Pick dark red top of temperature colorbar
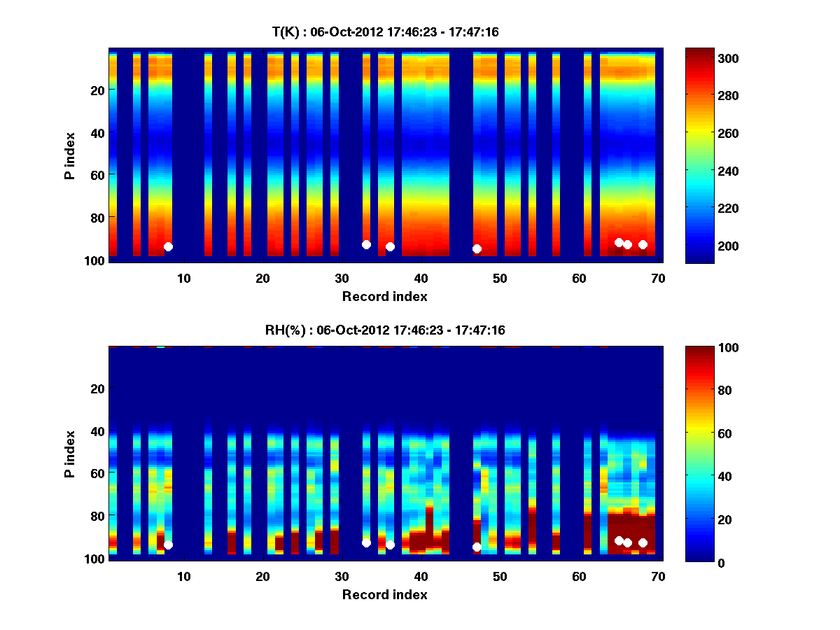The width and height of the screenshot is (840, 630). (699, 52)
